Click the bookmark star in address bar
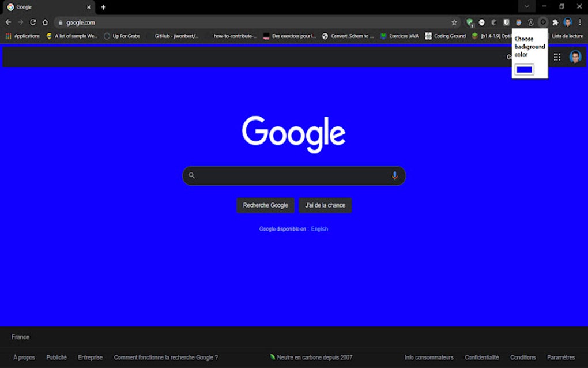This screenshot has width=588, height=368. [x=454, y=22]
